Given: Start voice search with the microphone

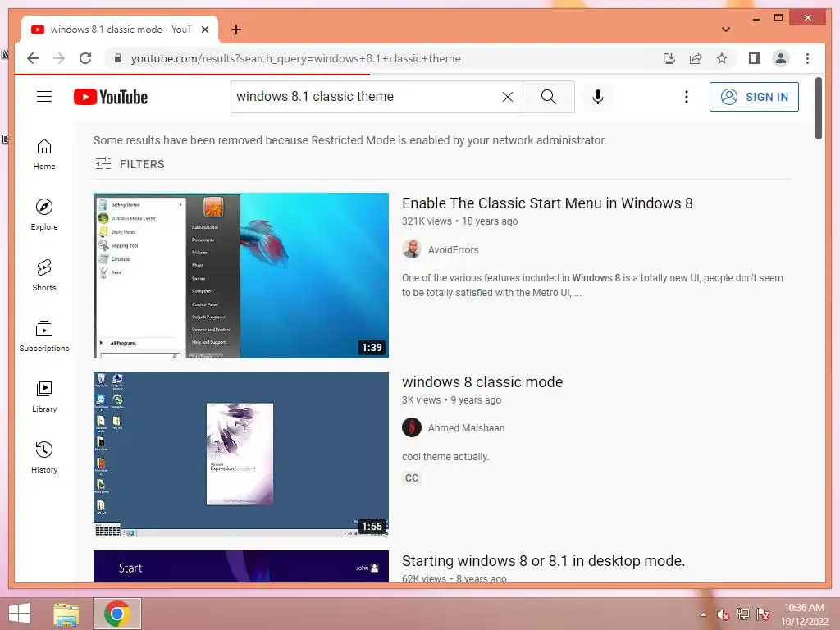Looking at the screenshot, I should (x=598, y=97).
